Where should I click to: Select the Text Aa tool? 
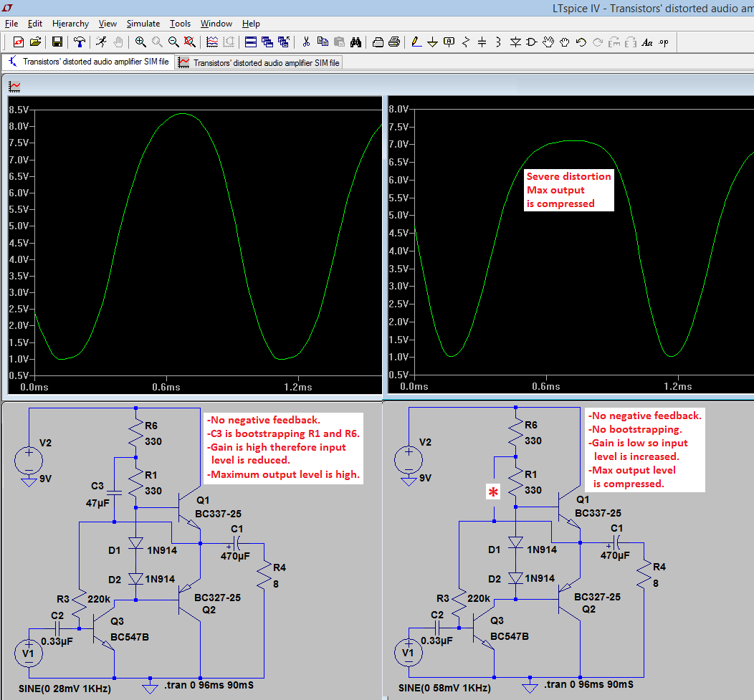(647, 42)
